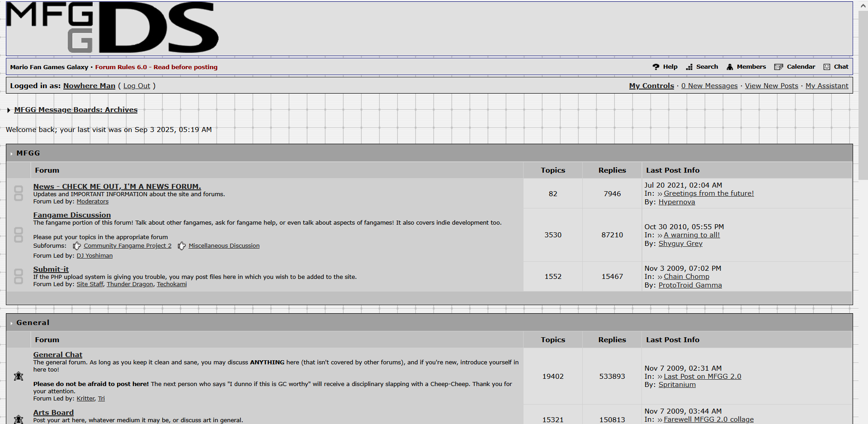This screenshot has width=868, height=424.
Task: Click the General Chat forum status icon
Action: (x=19, y=376)
